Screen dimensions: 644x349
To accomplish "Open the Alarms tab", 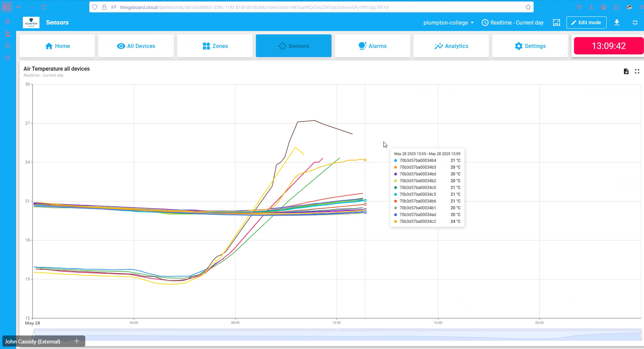I will click(372, 46).
